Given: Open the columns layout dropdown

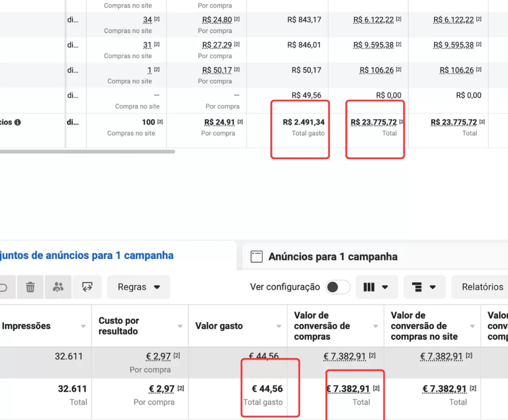Looking at the screenshot, I should [x=377, y=287].
